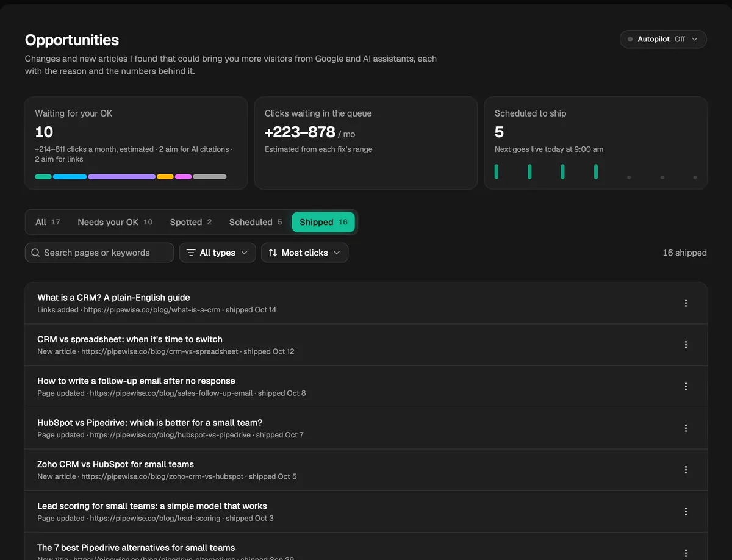Click the '16 shipped' count text
The width and height of the screenshot is (732, 560).
[x=684, y=253]
